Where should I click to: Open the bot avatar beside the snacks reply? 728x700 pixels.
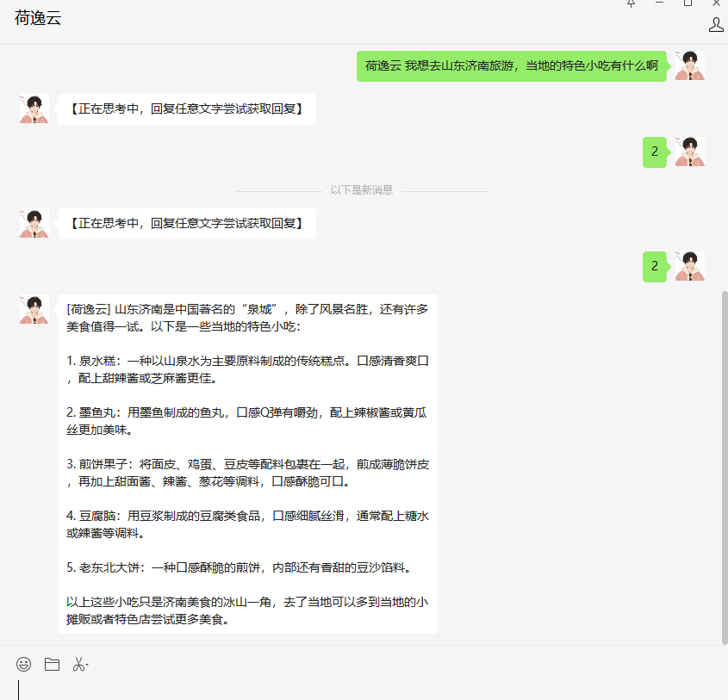point(34,309)
